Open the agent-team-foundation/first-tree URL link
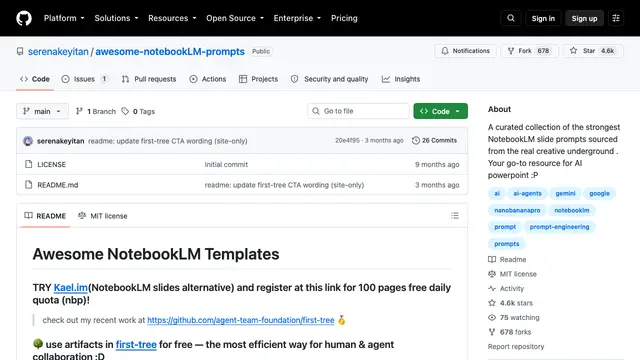The image size is (640, 360). coord(241,320)
